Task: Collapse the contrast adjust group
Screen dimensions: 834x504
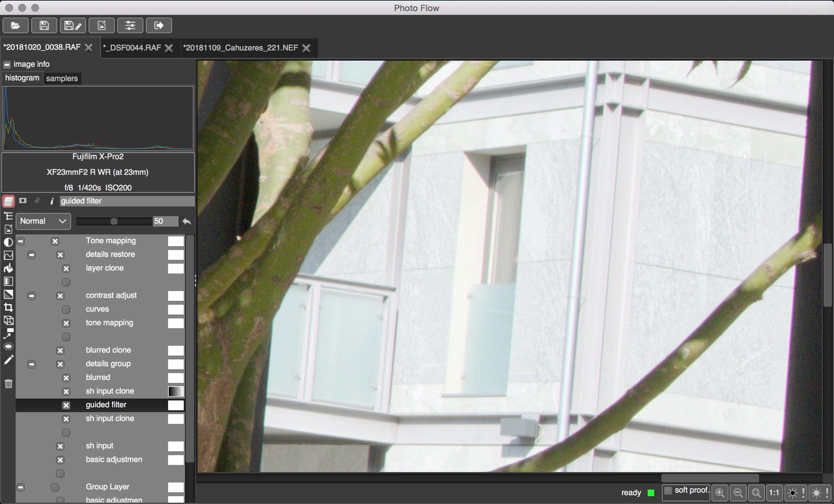Action: point(32,296)
